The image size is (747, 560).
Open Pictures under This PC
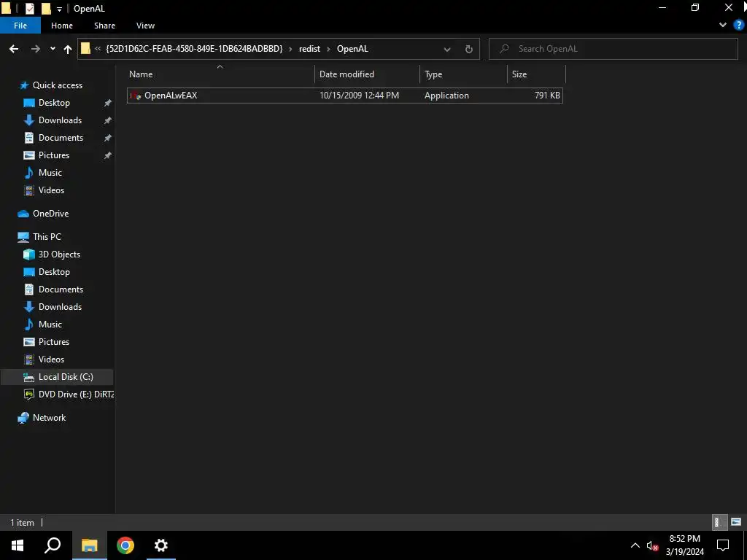tap(54, 342)
